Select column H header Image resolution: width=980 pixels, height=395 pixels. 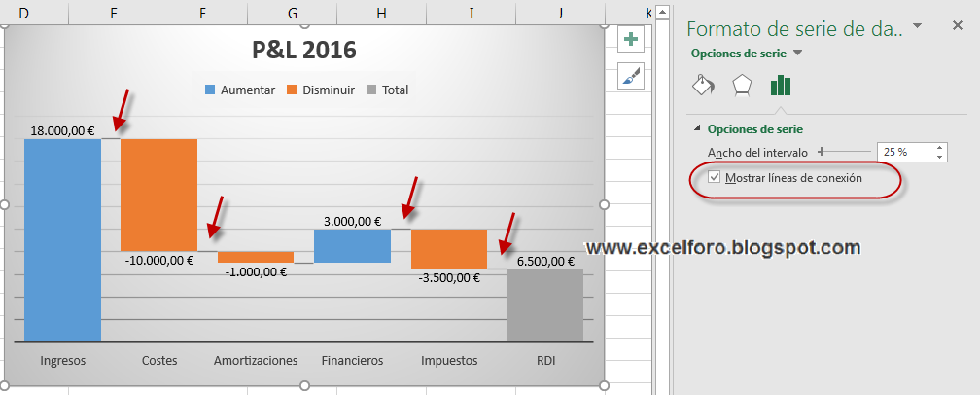(x=382, y=13)
